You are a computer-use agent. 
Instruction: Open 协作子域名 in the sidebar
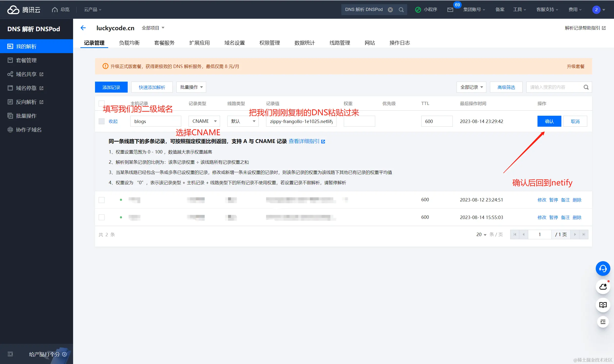(37, 130)
